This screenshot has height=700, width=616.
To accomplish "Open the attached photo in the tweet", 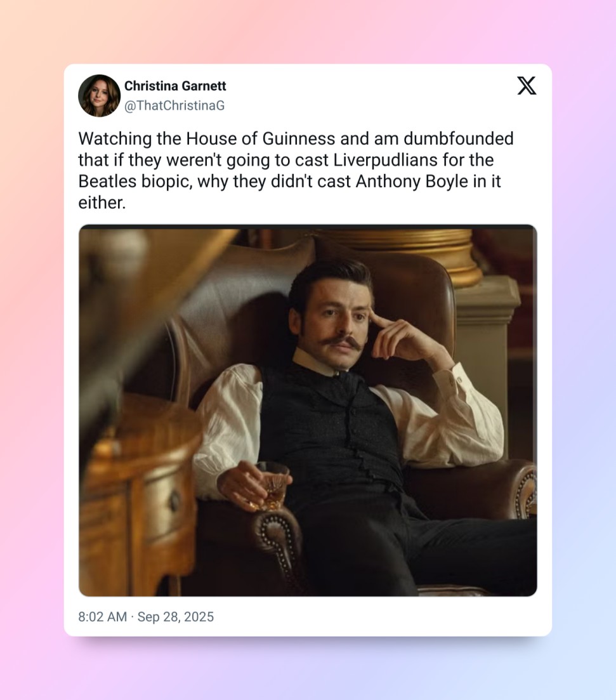I will click(x=308, y=410).
